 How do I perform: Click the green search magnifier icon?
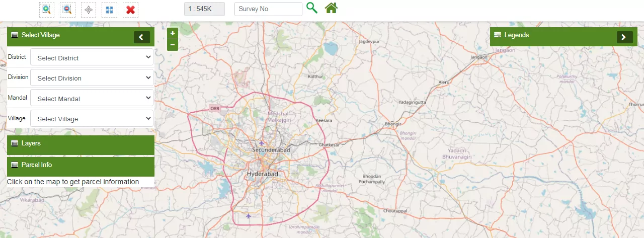pos(312,8)
